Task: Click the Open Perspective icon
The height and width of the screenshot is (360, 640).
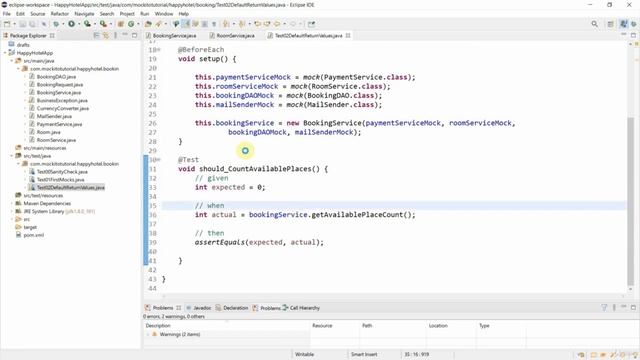Action: coord(611,24)
